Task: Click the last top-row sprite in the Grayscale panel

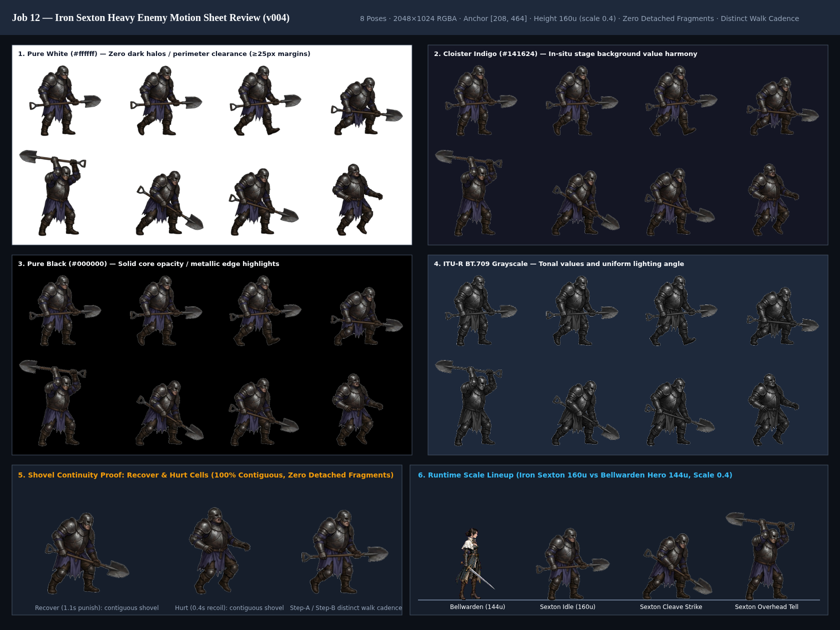Action: 782,316
